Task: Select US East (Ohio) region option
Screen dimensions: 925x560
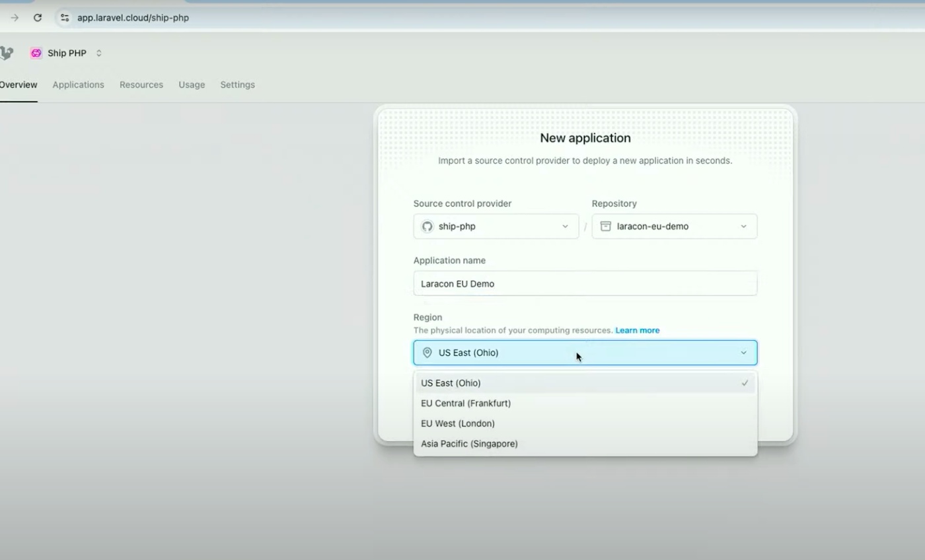Action: point(585,383)
